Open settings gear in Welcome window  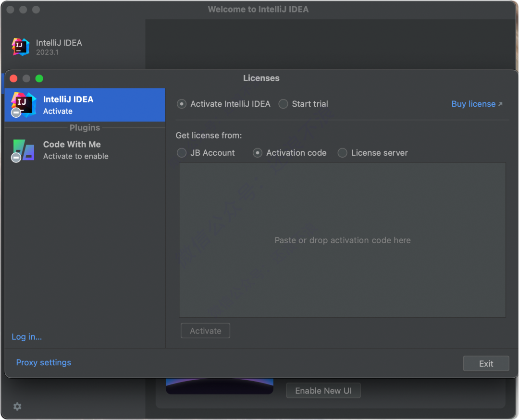click(17, 406)
